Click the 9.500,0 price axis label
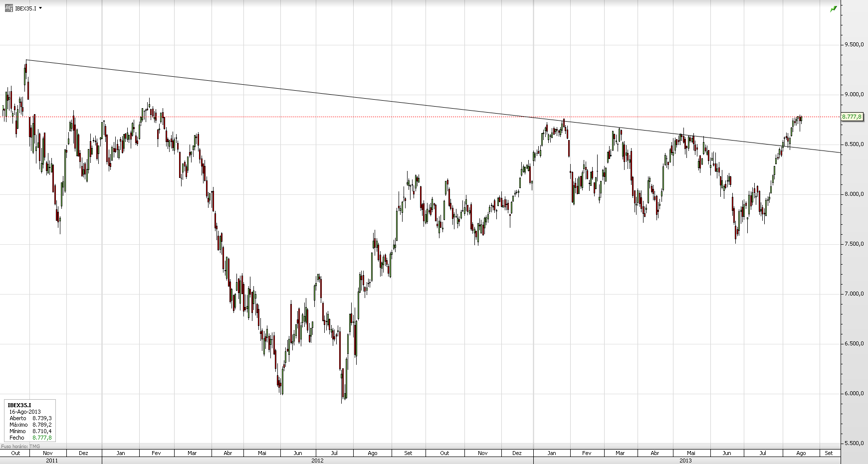 pyautogui.click(x=854, y=45)
